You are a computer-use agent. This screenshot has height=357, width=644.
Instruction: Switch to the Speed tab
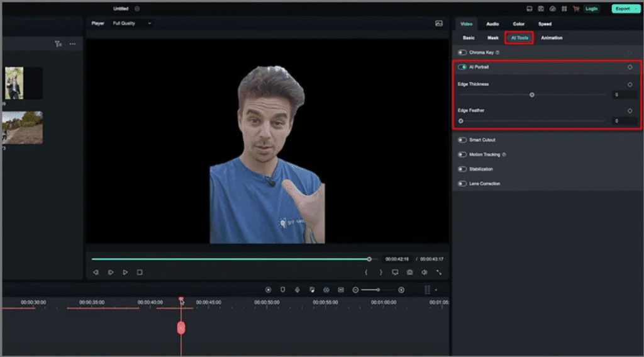[x=545, y=25]
